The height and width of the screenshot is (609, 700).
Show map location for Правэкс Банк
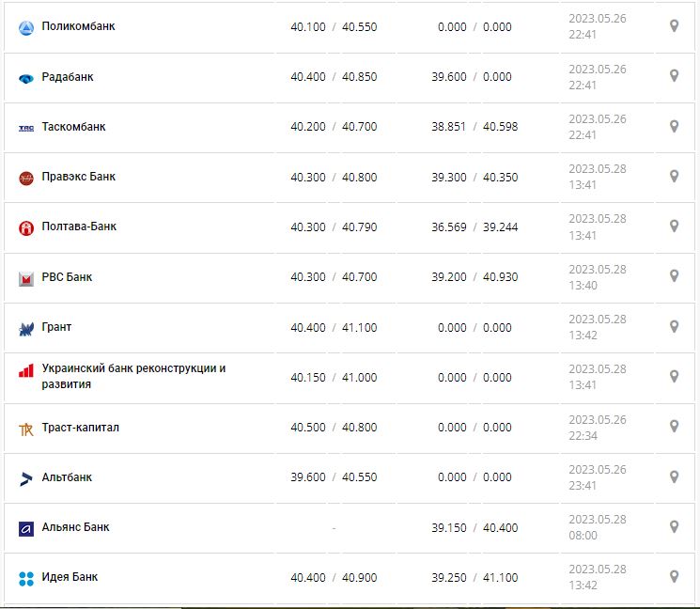(674, 176)
